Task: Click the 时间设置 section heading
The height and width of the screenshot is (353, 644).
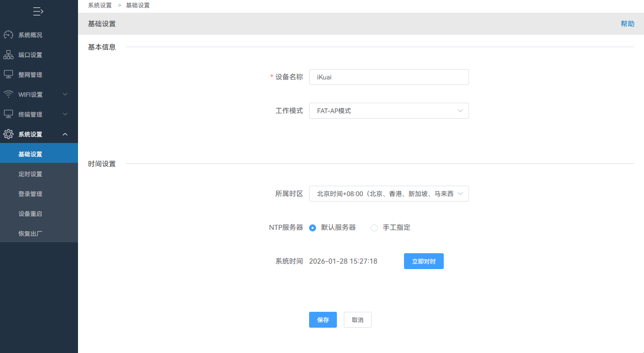Action: (102, 164)
